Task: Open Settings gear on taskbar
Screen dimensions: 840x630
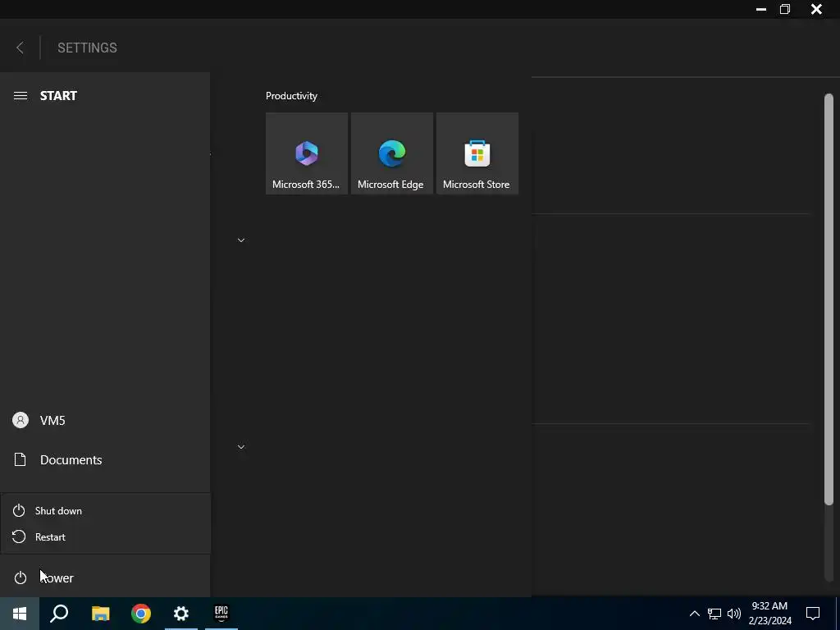Action: [x=181, y=614]
